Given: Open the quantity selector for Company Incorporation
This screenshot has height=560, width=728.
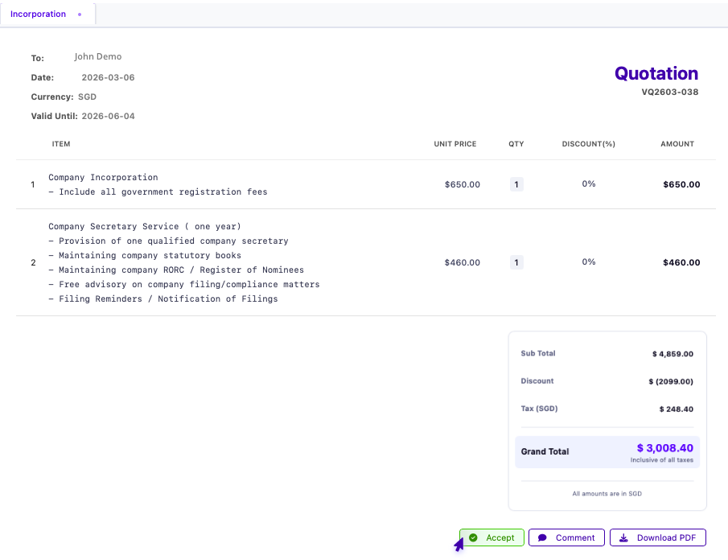Looking at the screenshot, I should (x=516, y=184).
